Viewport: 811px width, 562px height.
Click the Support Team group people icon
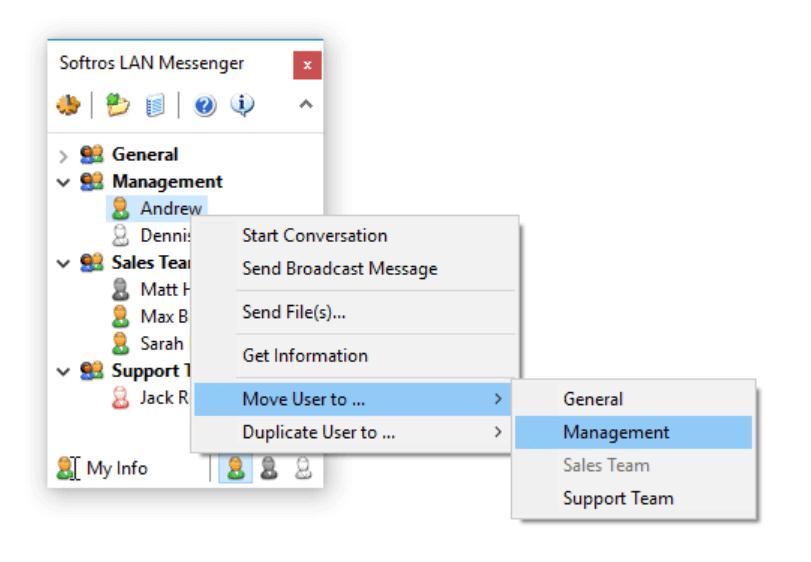pos(92,371)
